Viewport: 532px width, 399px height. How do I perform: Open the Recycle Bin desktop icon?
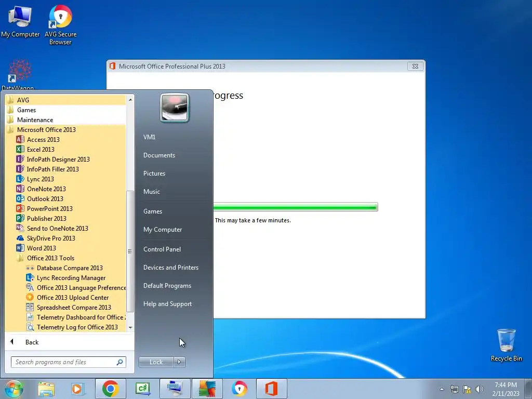tap(506, 345)
